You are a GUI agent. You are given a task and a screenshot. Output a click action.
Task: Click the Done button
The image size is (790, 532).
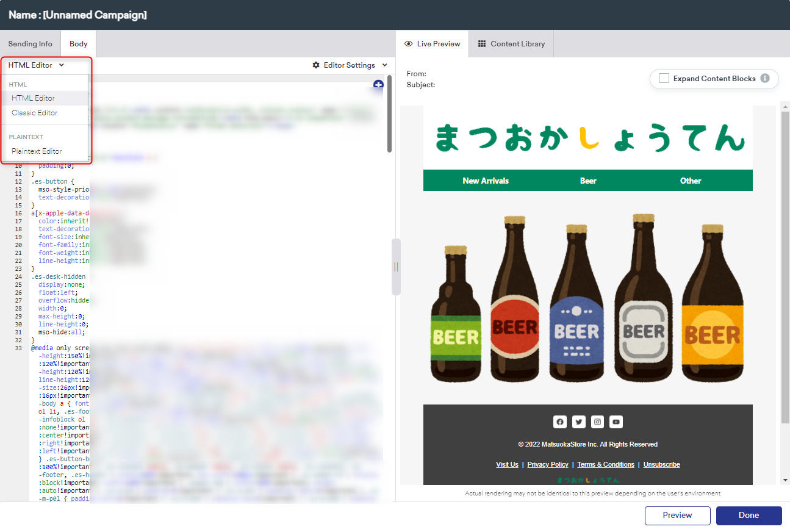[x=749, y=516]
